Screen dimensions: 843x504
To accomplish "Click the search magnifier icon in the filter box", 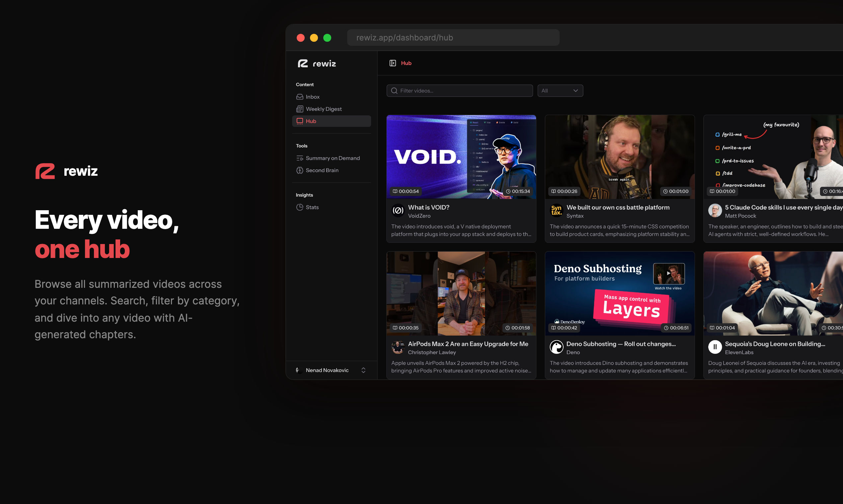I will [x=394, y=91].
